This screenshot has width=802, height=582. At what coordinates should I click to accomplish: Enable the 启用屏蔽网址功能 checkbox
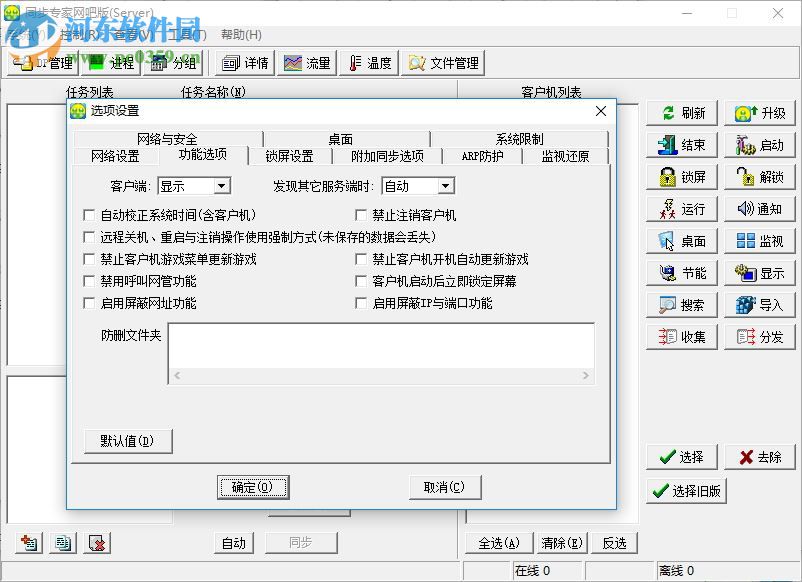89,303
